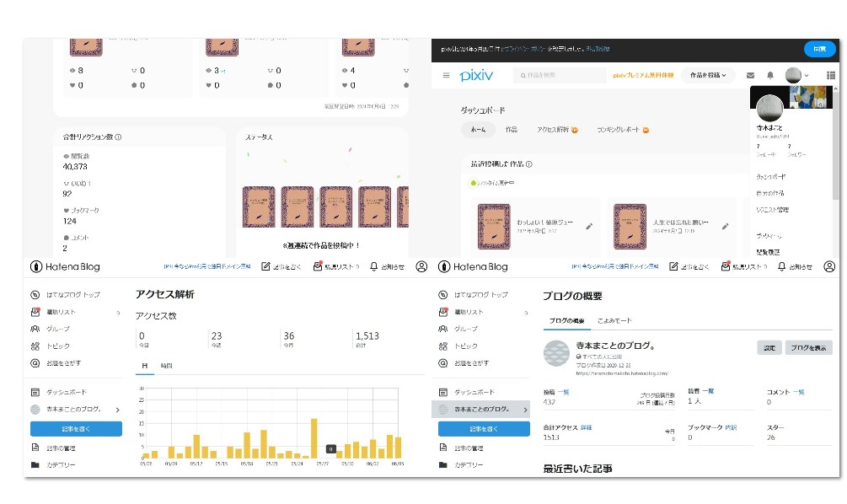Click edit pencil for 人生では work
The image size is (847, 504).
click(725, 226)
